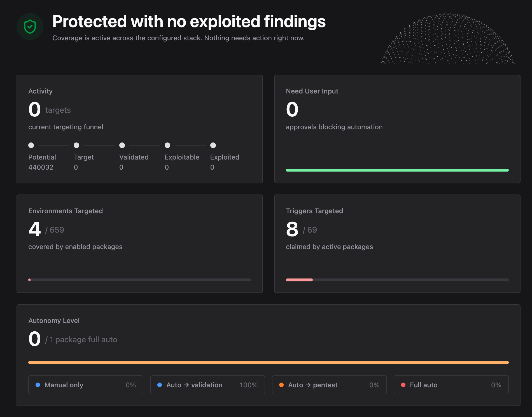Image resolution: width=532 pixels, height=417 pixels.
Task: Click the green shield checkmark icon
Action: [x=30, y=27]
